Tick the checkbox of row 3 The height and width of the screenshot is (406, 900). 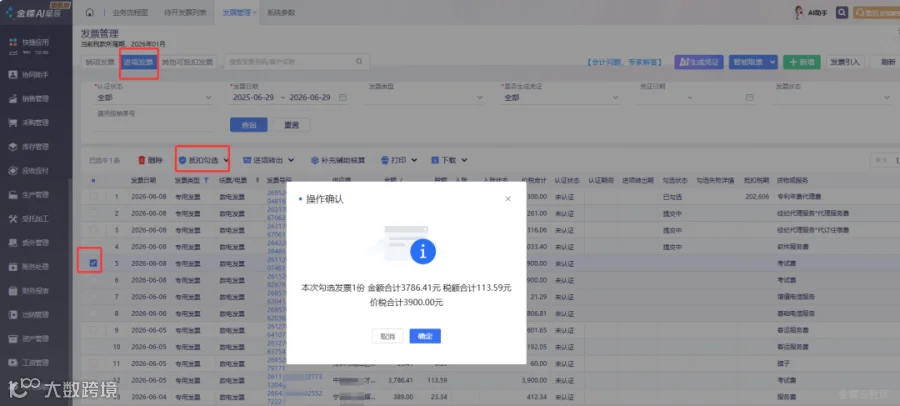coord(94,230)
